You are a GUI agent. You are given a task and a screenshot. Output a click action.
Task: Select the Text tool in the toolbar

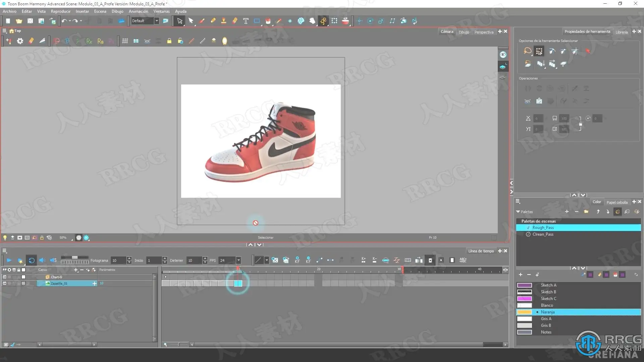click(x=246, y=21)
